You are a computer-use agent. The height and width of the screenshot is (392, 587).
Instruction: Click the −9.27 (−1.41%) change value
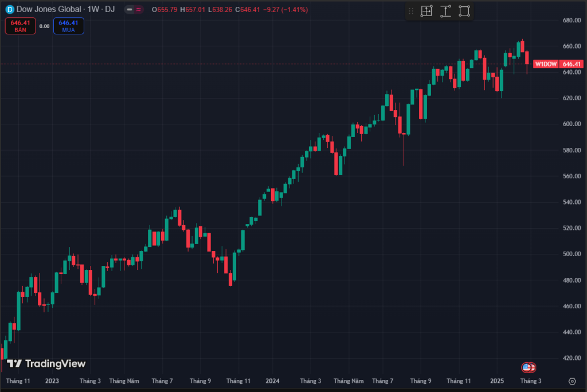pos(285,10)
